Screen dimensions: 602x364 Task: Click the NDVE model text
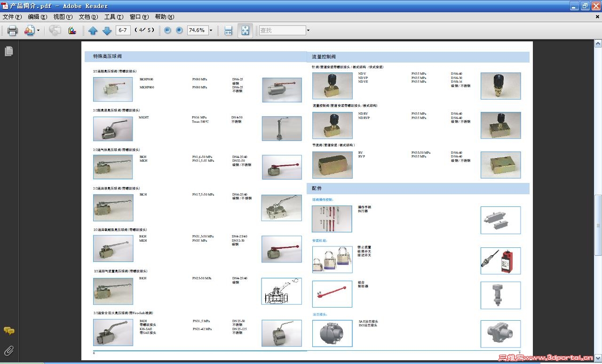click(x=363, y=81)
